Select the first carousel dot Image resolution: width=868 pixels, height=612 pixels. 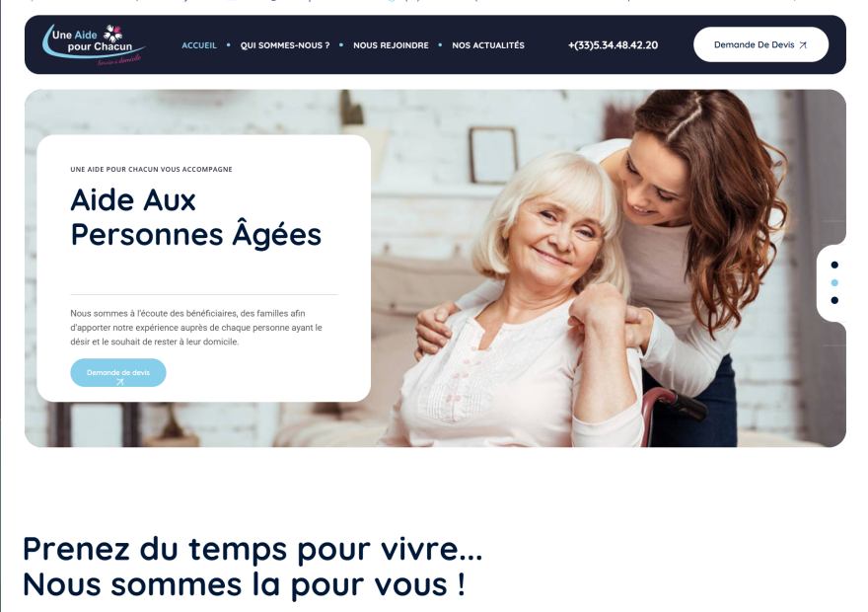(x=834, y=265)
